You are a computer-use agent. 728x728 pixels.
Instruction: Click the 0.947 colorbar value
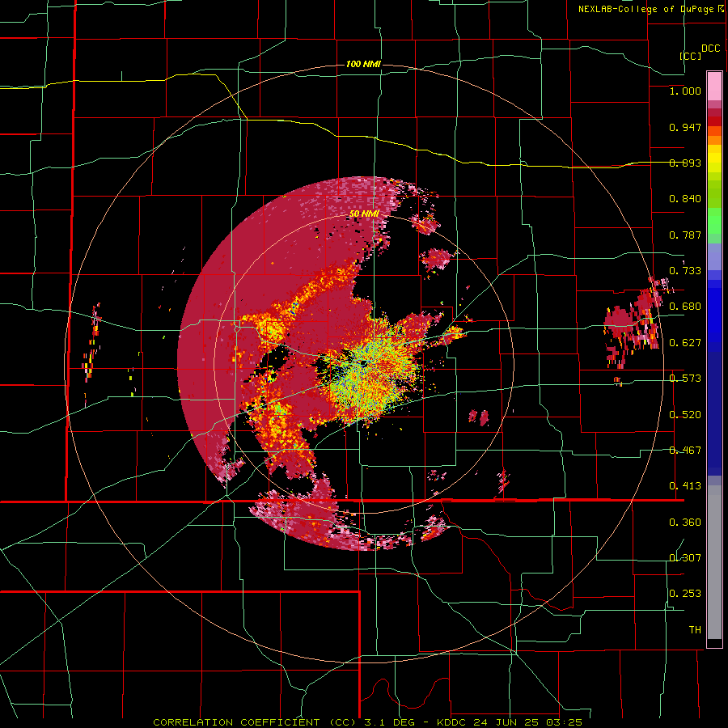point(685,127)
